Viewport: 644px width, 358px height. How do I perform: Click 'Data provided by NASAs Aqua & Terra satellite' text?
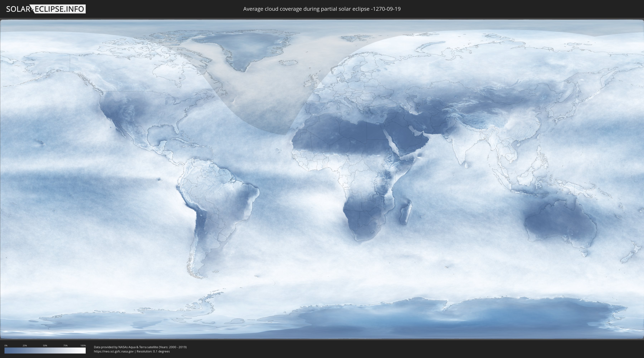(x=126, y=347)
